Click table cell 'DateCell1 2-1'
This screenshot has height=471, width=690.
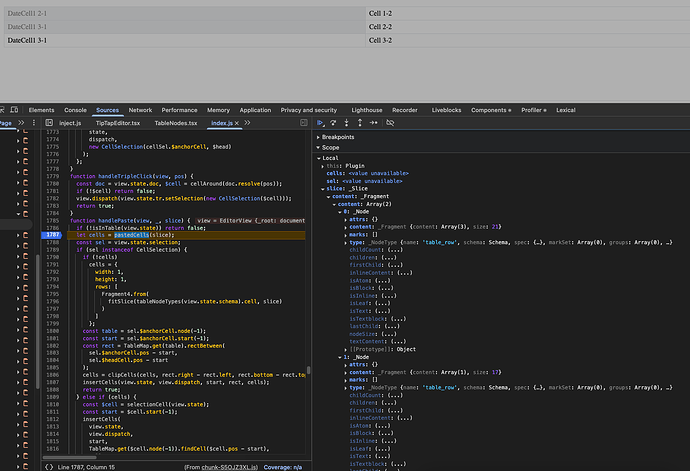(185, 14)
